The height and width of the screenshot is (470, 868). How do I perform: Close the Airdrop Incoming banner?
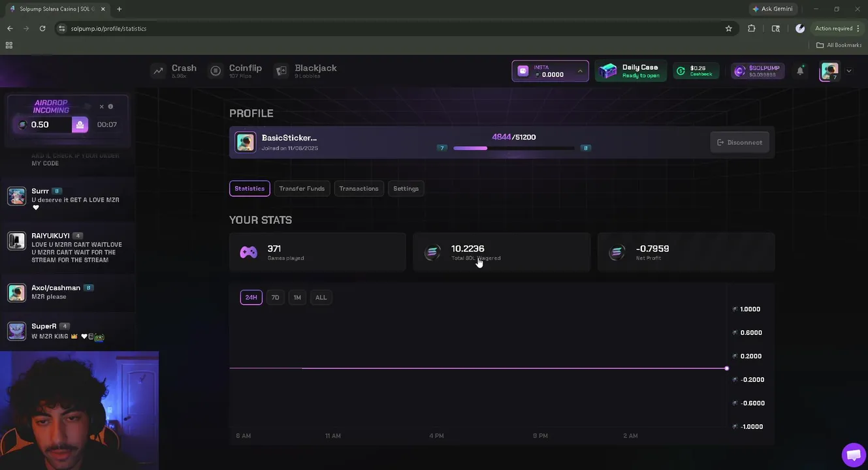click(x=101, y=106)
